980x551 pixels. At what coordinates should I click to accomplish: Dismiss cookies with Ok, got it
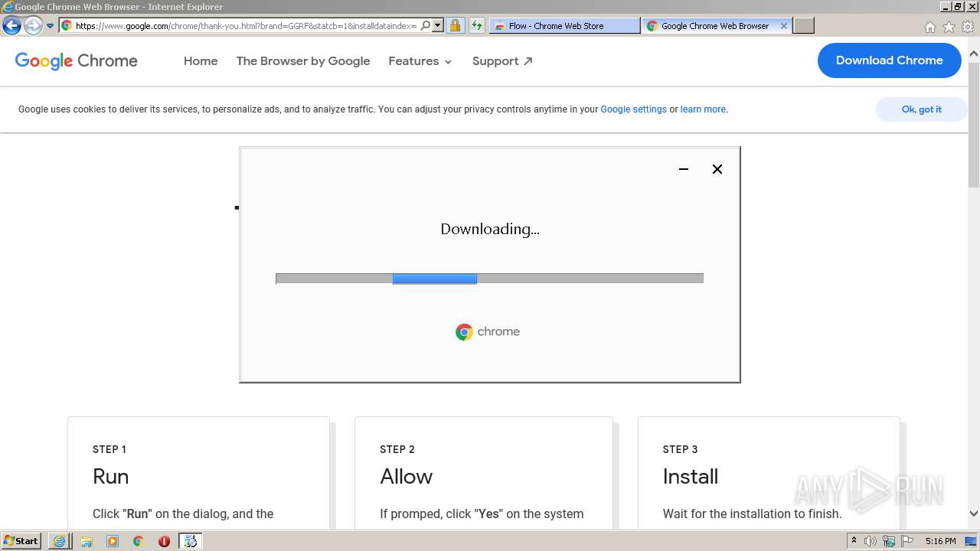pos(921,109)
